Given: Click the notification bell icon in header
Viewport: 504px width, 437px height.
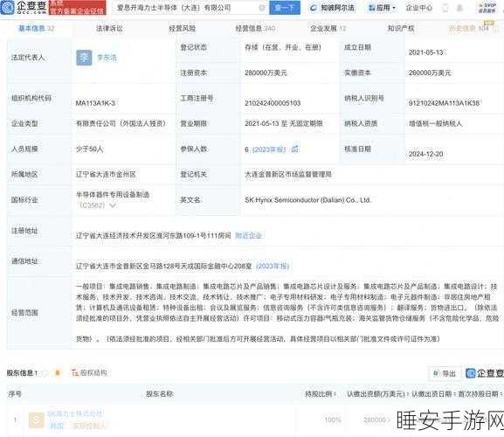Looking at the screenshot, I should [460, 8].
